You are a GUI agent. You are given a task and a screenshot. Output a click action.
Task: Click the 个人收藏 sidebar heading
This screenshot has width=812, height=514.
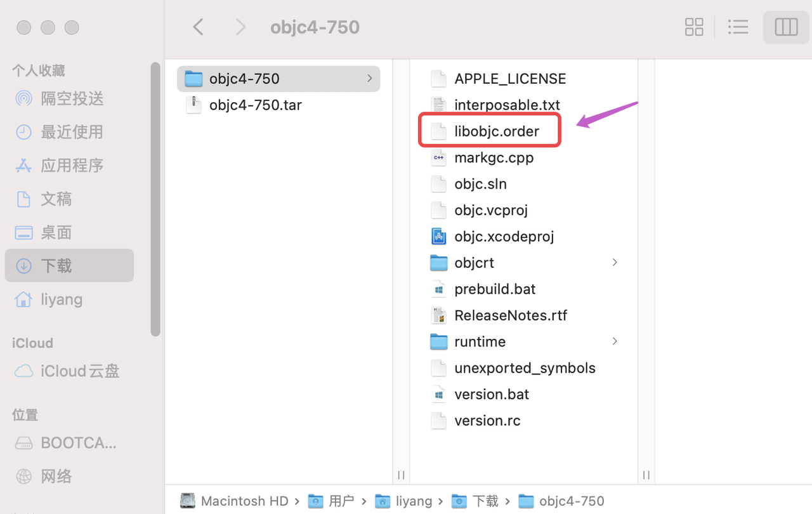click(x=39, y=70)
